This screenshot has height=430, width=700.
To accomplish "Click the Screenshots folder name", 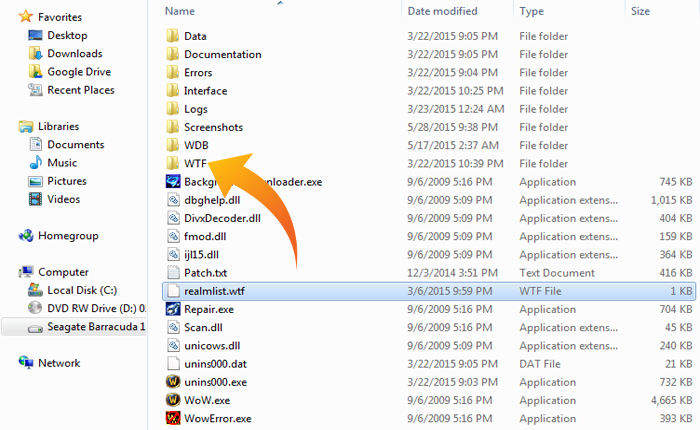I will [213, 127].
